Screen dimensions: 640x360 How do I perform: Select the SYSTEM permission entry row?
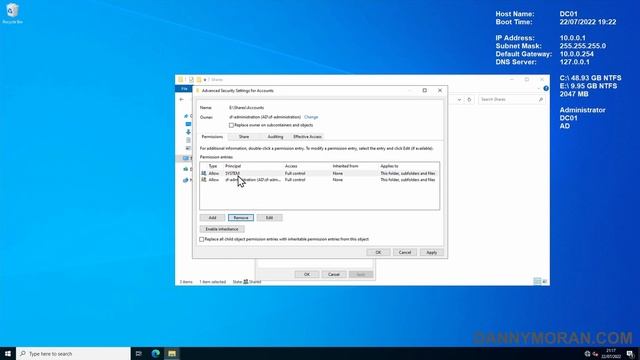pyautogui.click(x=320, y=173)
